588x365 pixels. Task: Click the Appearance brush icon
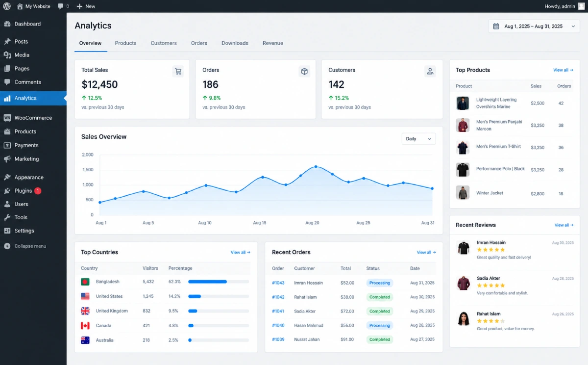[x=7, y=177]
